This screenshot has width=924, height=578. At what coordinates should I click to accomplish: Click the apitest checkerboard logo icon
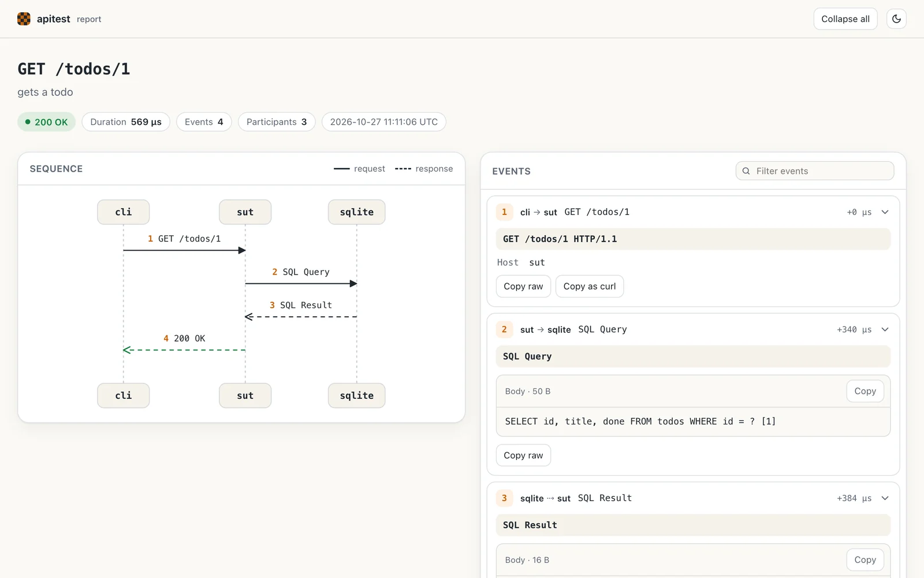[x=24, y=19]
